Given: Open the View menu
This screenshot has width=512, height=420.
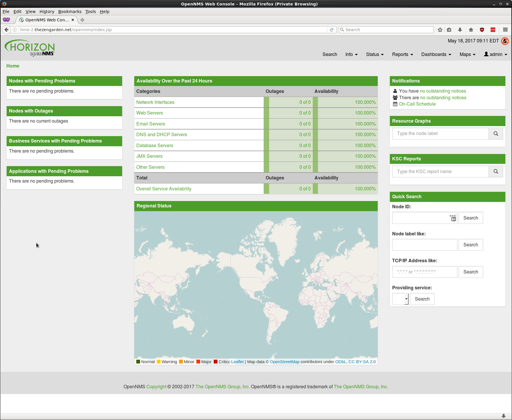Looking at the screenshot, I should pyautogui.click(x=31, y=12).
